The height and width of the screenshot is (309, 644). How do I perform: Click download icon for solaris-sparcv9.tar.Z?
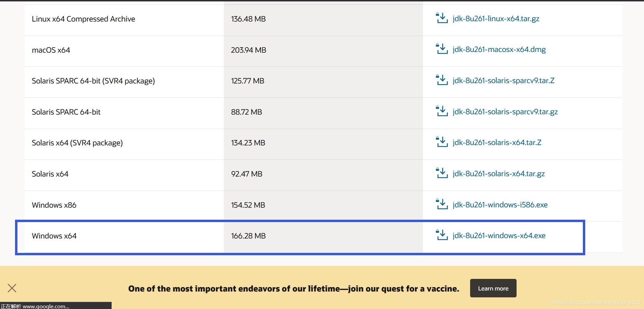442,80
